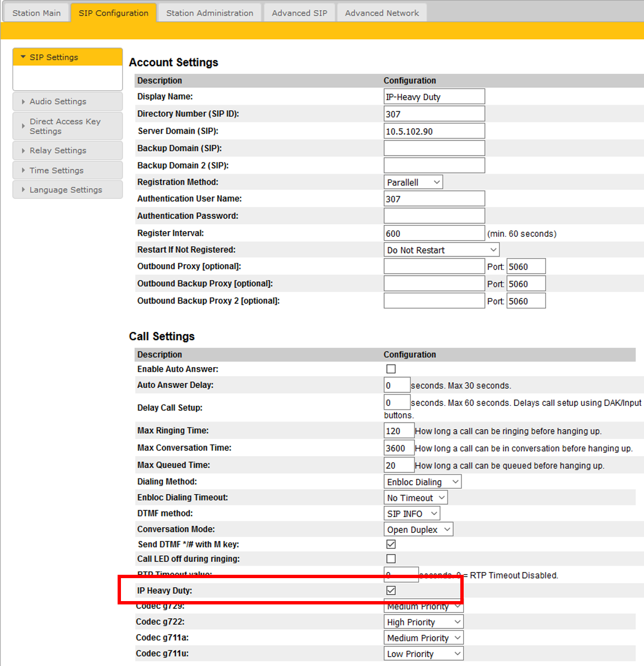Click the Backup Domain (SIP) field
Image resolution: width=644 pixels, height=666 pixels.
coord(434,148)
